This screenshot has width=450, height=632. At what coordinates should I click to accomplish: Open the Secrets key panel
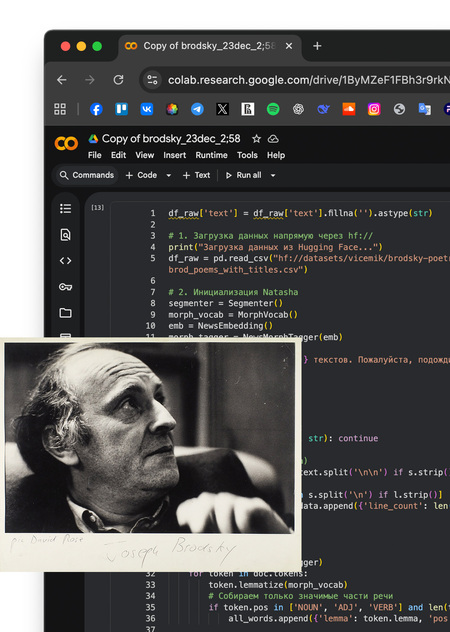point(65,287)
